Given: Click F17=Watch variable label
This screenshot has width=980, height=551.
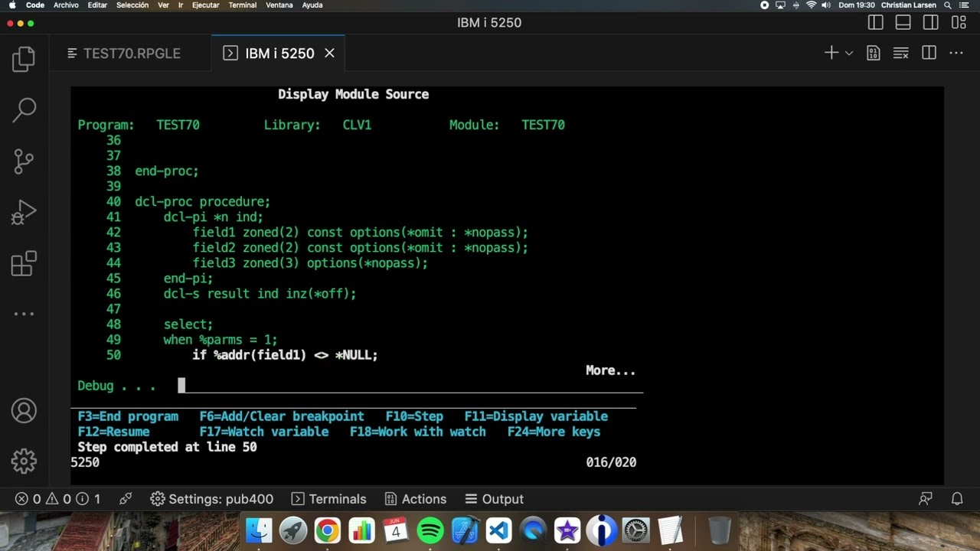Looking at the screenshot, I should [x=263, y=432].
